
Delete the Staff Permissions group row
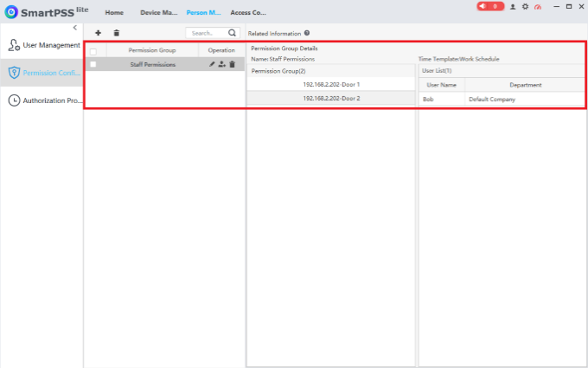(232, 64)
